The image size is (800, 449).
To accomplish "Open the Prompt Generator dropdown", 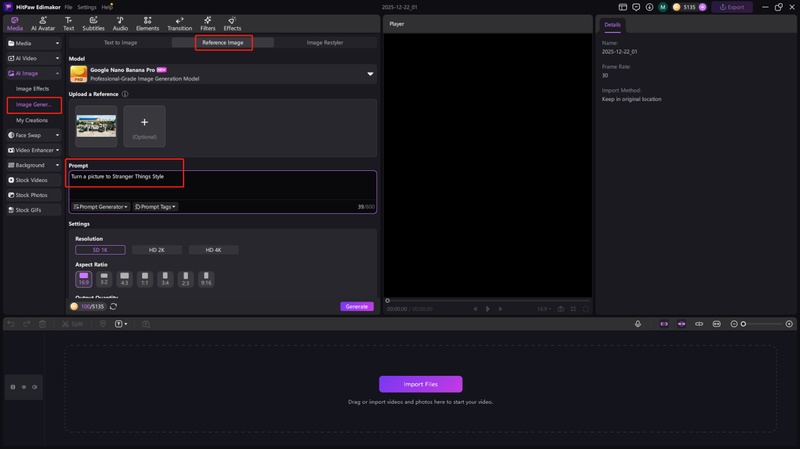I will tap(101, 207).
